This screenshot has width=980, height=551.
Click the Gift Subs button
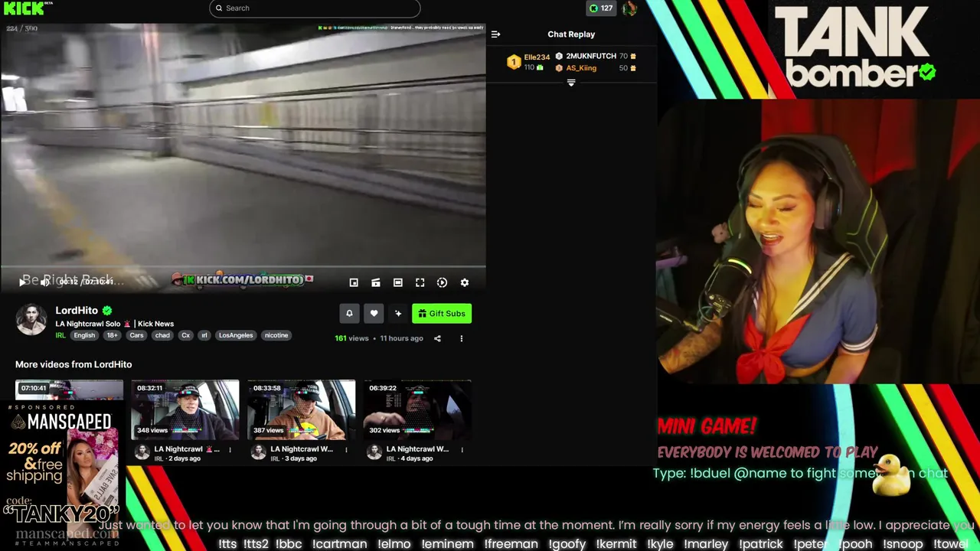[x=442, y=313]
